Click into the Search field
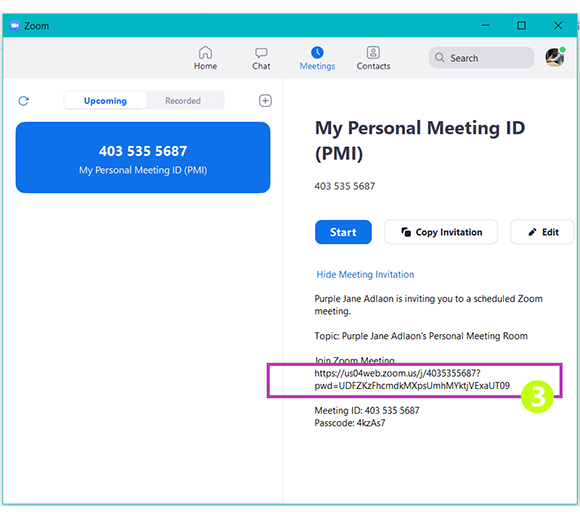The height and width of the screenshot is (520, 580). (x=482, y=58)
